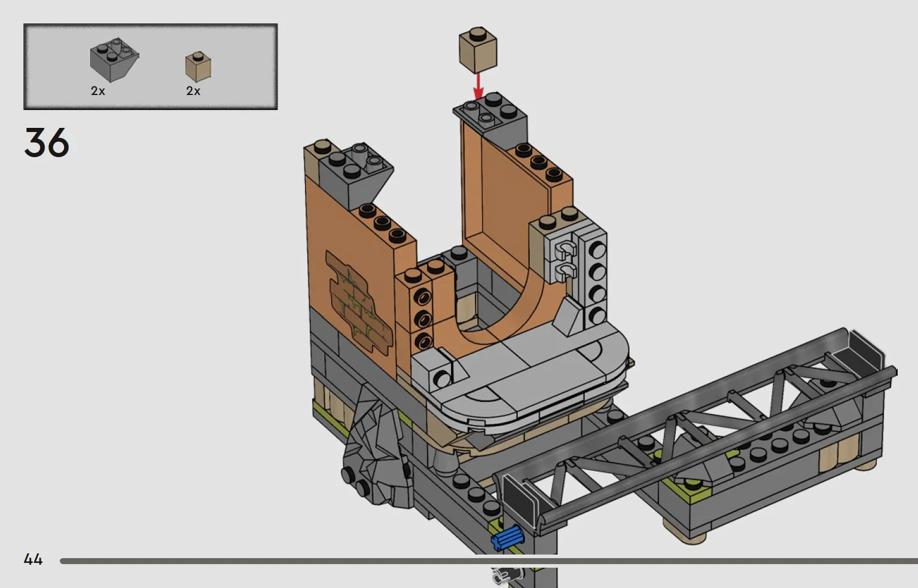918x588 pixels.
Task: Click the tan 1x1 brick in parts box
Action: 198,67
